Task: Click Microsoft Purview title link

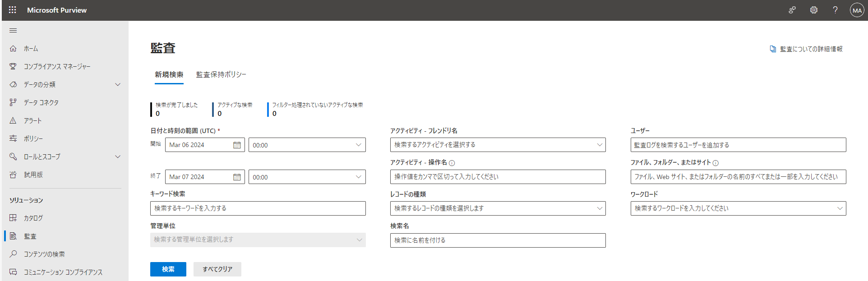Action: click(57, 10)
